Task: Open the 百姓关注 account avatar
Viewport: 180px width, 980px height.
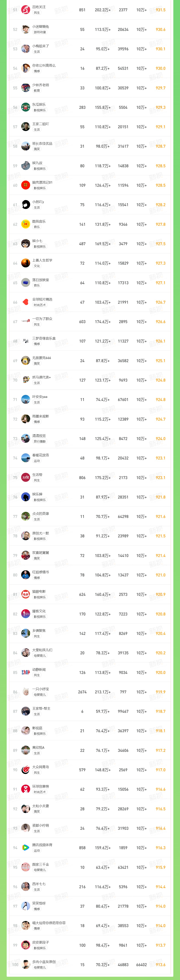Action: tap(26, 9)
